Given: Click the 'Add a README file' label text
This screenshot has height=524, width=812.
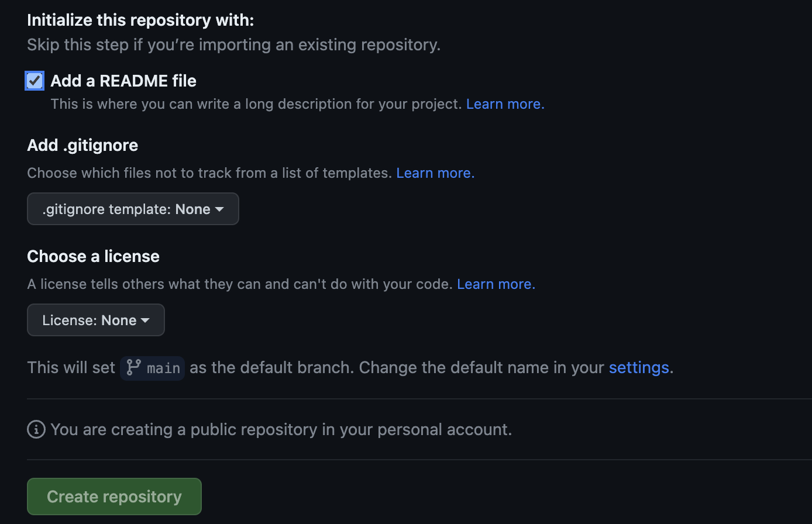Looking at the screenshot, I should coord(123,81).
